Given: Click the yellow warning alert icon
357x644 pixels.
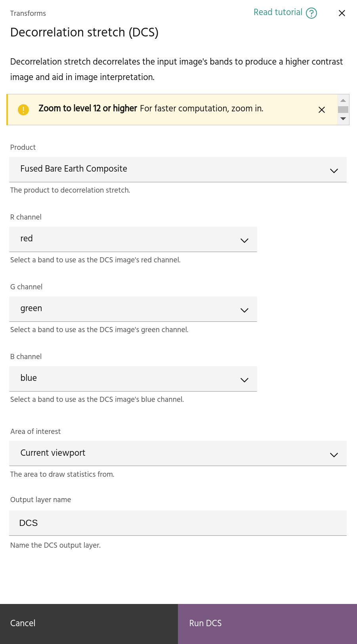Looking at the screenshot, I should [23, 109].
